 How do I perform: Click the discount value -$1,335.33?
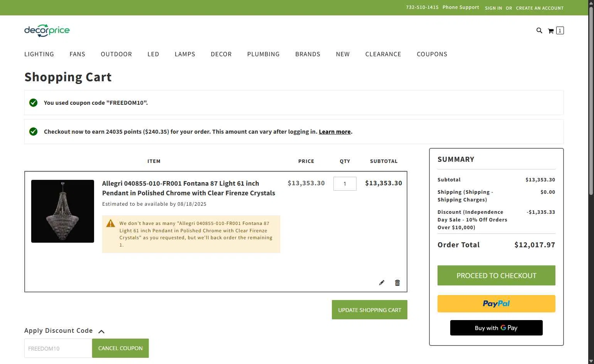pos(541,212)
